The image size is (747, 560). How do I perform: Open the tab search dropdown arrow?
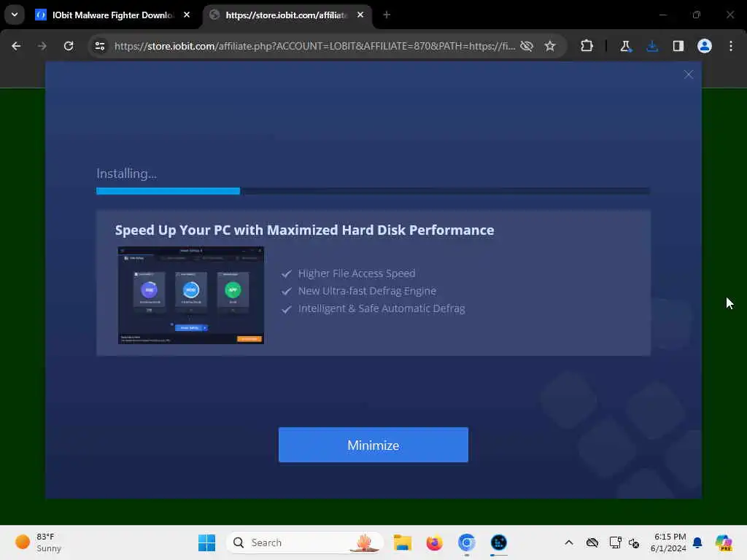(15, 15)
